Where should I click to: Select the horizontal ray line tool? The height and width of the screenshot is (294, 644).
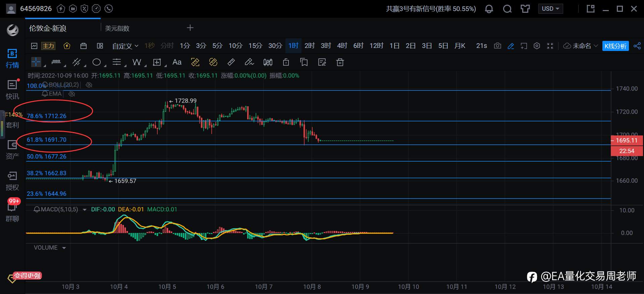click(56, 62)
